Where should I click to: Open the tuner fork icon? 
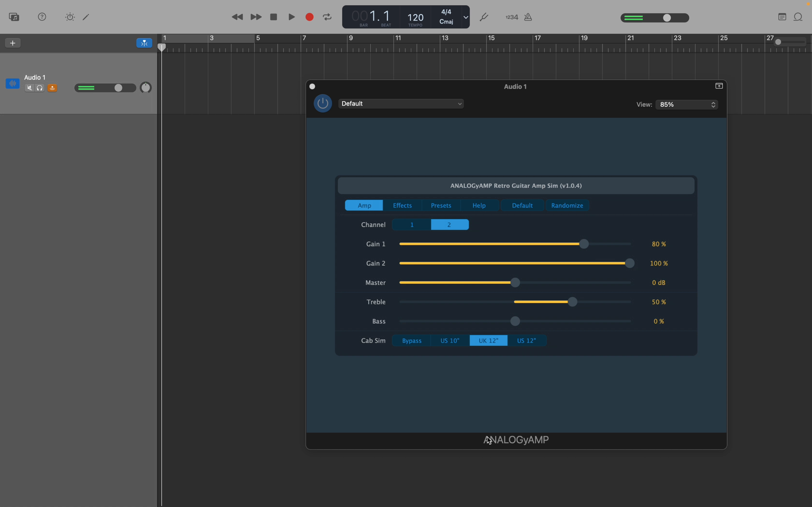(x=485, y=17)
